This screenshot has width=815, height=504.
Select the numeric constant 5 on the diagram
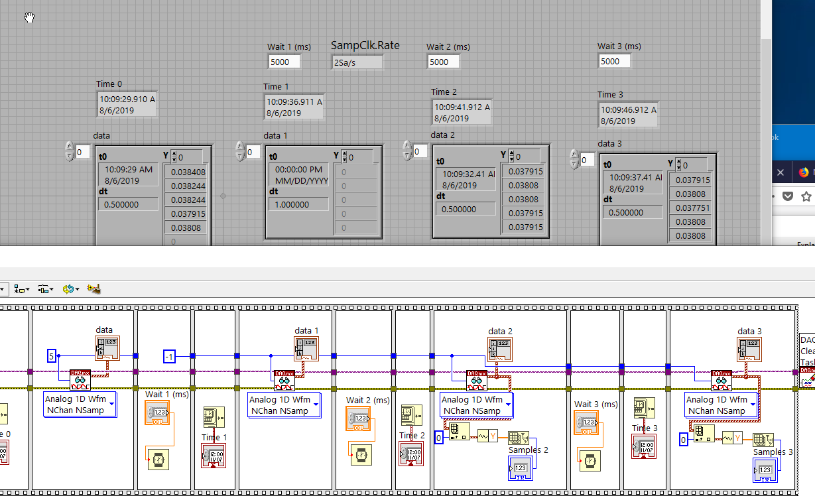52,356
